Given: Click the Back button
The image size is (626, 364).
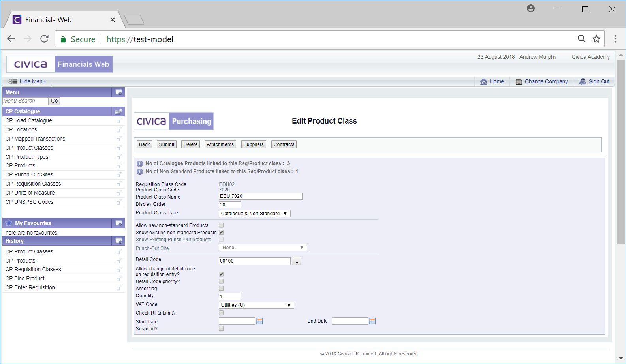Looking at the screenshot, I should (144, 144).
